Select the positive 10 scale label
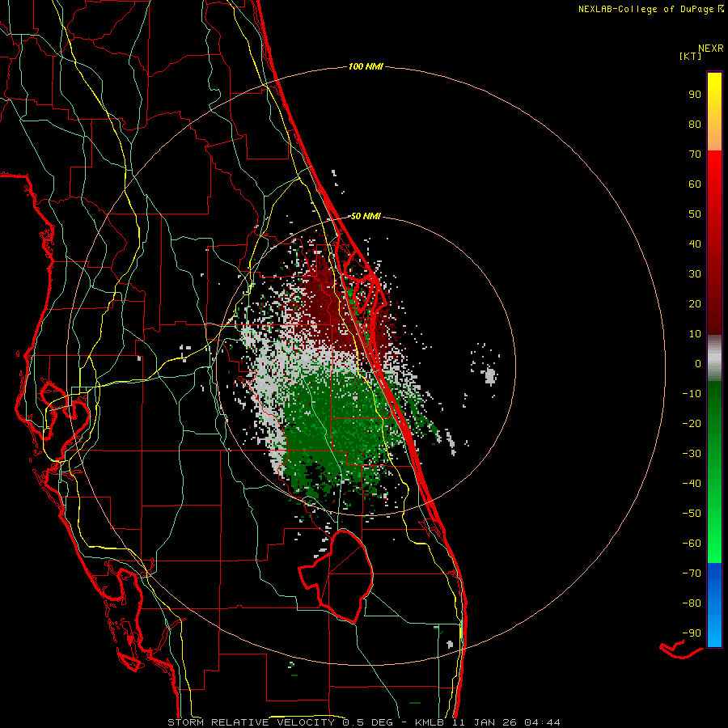 click(695, 334)
